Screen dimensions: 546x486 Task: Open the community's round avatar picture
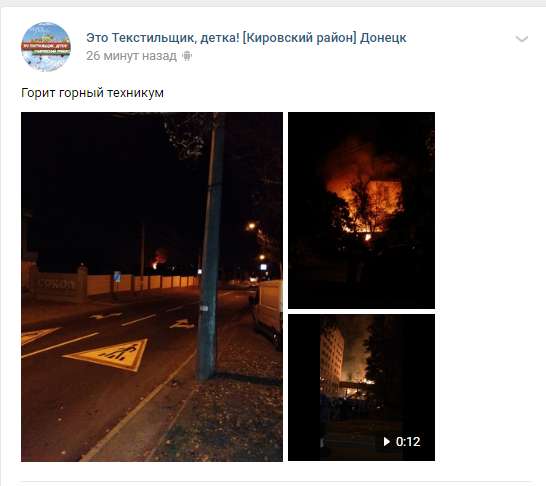(x=46, y=47)
